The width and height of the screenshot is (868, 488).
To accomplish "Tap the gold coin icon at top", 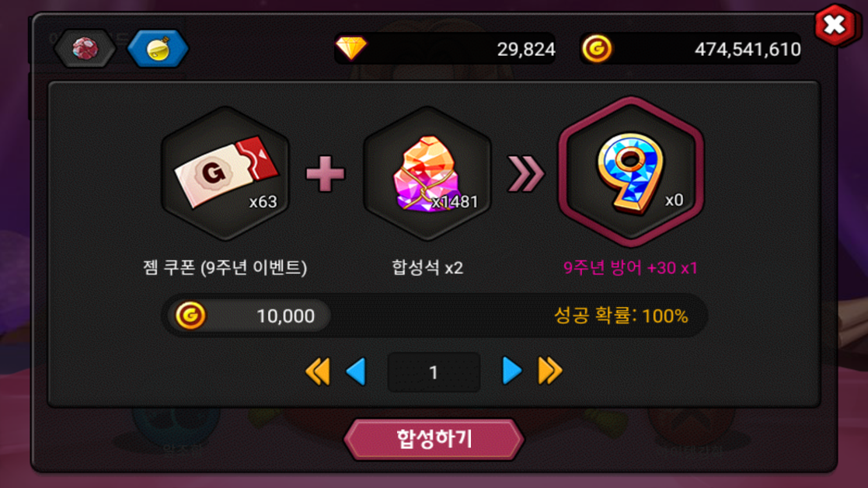I will pos(597,49).
